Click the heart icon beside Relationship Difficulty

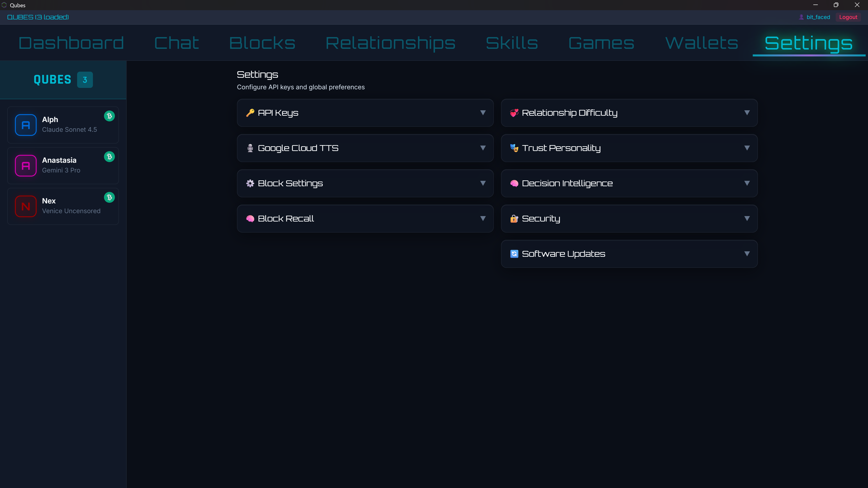[x=514, y=113]
